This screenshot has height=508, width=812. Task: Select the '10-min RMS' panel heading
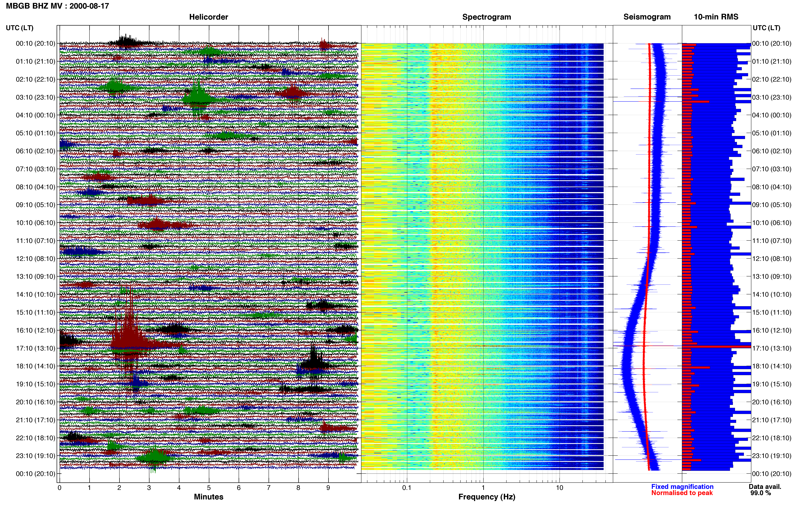click(x=716, y=17)
